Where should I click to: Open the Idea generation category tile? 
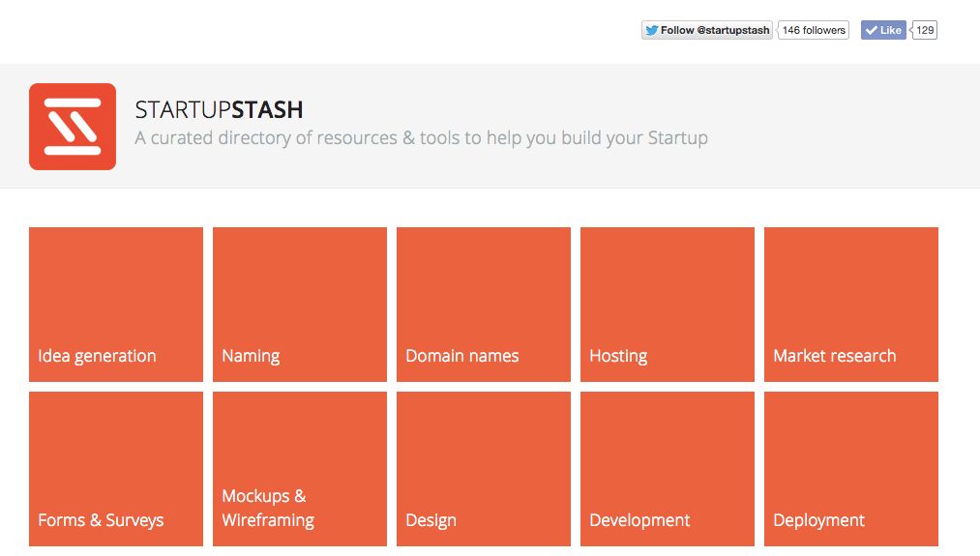pos(116,305)
